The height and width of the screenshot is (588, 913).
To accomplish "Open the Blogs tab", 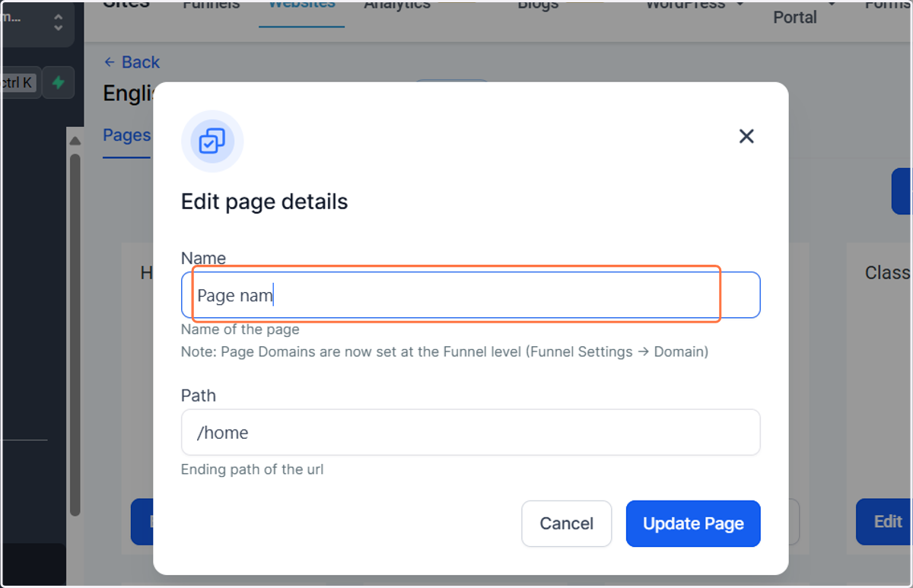I will (538, 6).
